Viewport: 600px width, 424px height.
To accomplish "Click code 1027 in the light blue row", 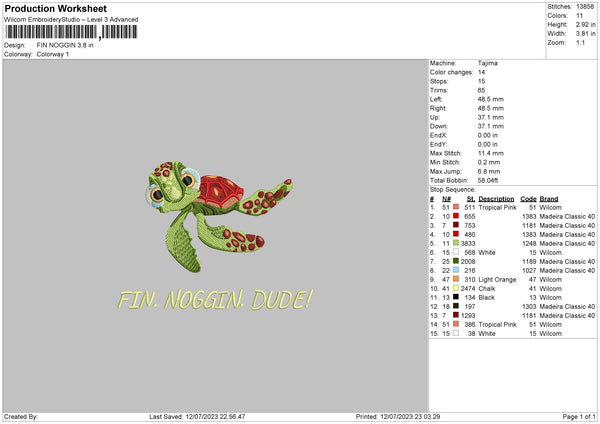I will 529,271.
